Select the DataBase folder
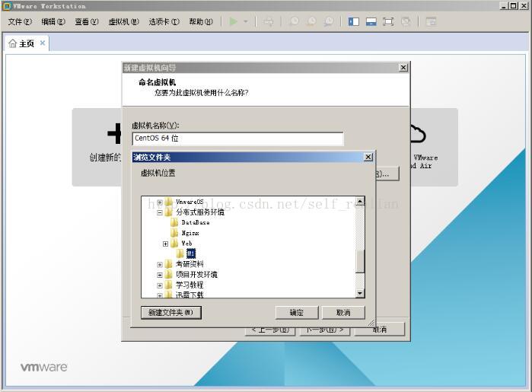This screenshot has width=532, height=392. (x=195, y=223)
